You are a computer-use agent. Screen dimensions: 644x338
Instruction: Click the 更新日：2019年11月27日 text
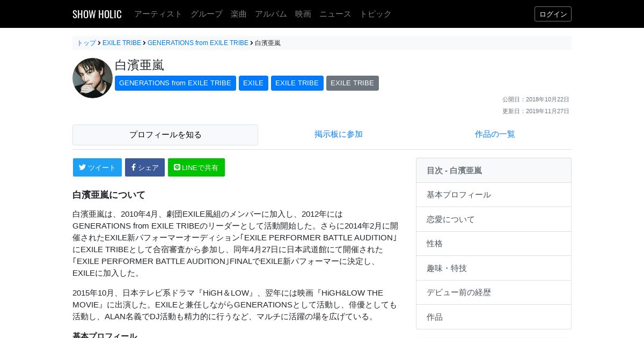tap(536, 111)
